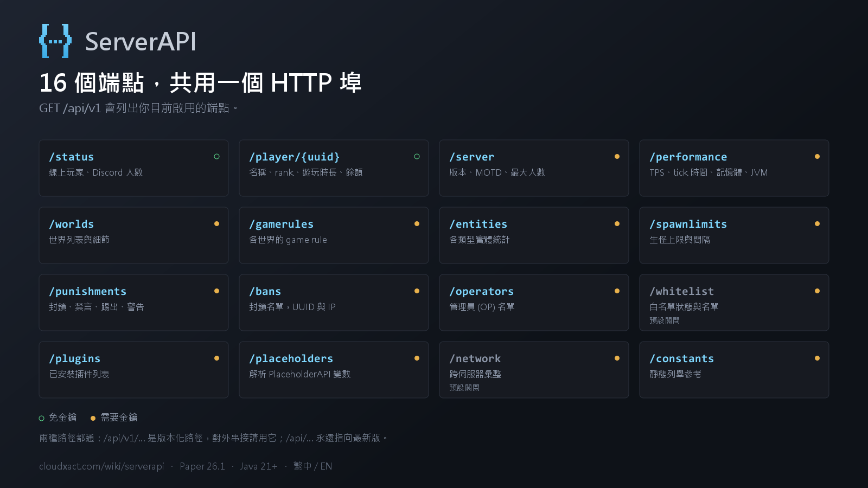Select the /bans endpoint name
This screenshot has height=488, width=868.
[x=265, y=291]
